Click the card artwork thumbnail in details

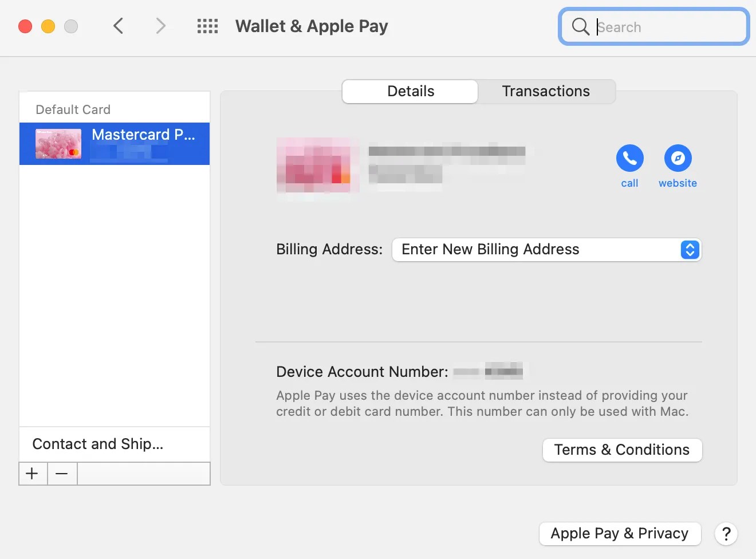(x=317, y=167)
